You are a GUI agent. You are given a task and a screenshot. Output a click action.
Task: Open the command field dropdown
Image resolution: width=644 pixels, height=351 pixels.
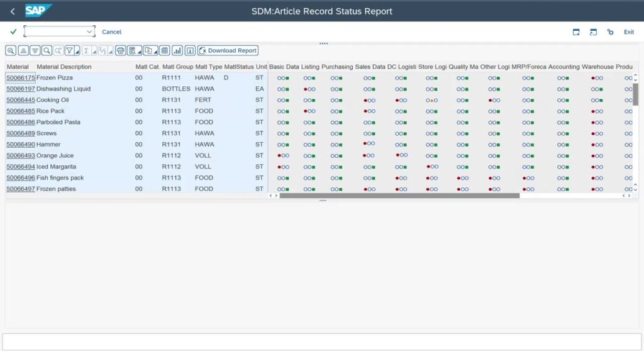pyautogui.click(x=89, y=31)
